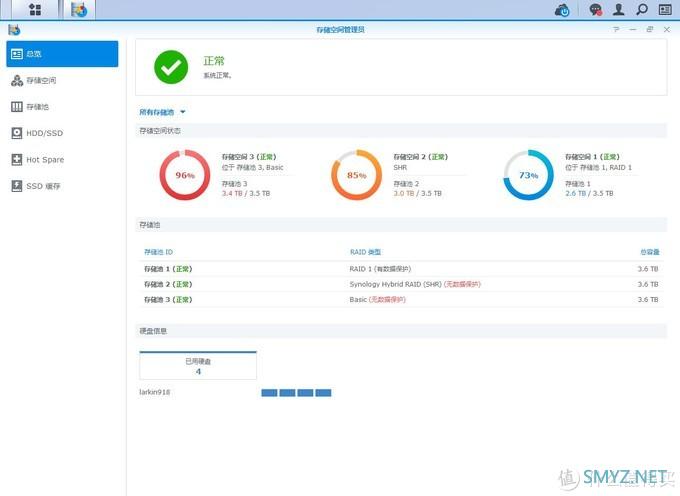Click the SHR label under 存储空间 2
Viewport: 680px width, 496px height.
(400, 167)
